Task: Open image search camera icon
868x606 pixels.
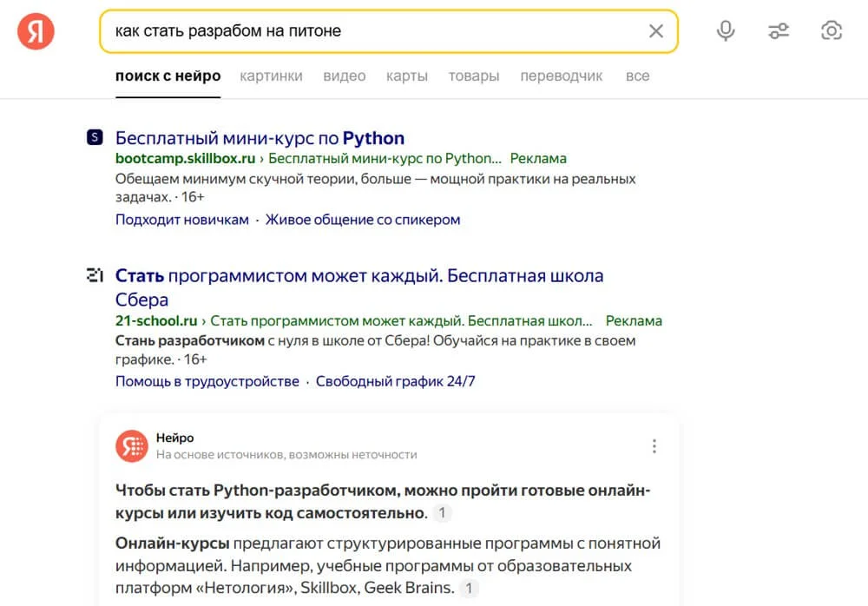Action: click(x=831, y=31)
